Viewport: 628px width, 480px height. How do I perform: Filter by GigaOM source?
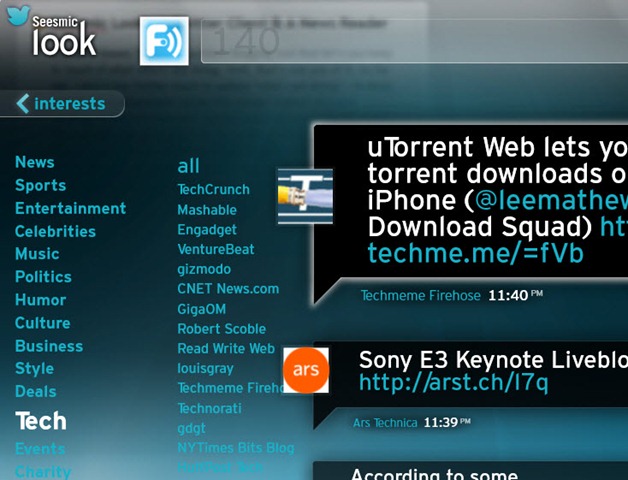[x=202, y=309]
